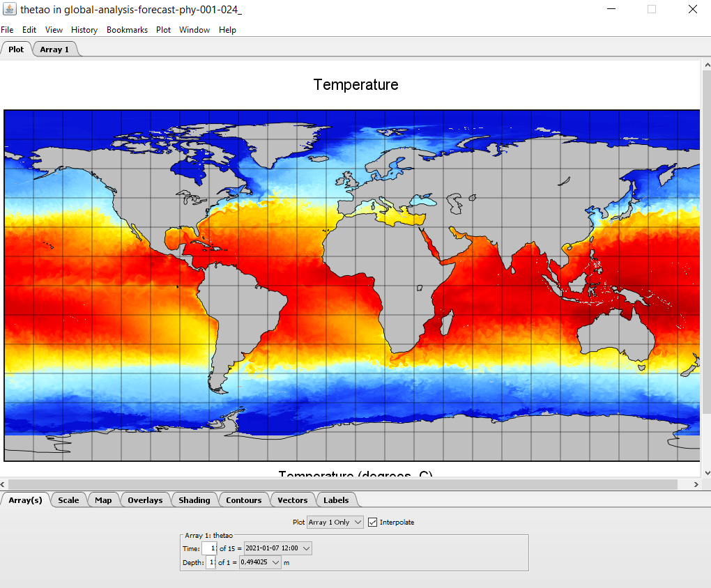Switch to the Scale tab
The image size is (711, 588).
tap(68, 500)
